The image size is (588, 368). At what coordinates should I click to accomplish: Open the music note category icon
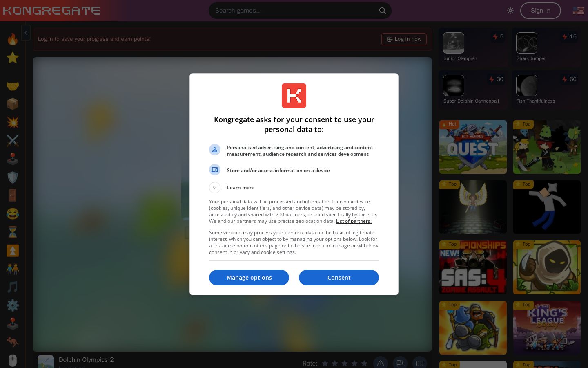point(13,287)
